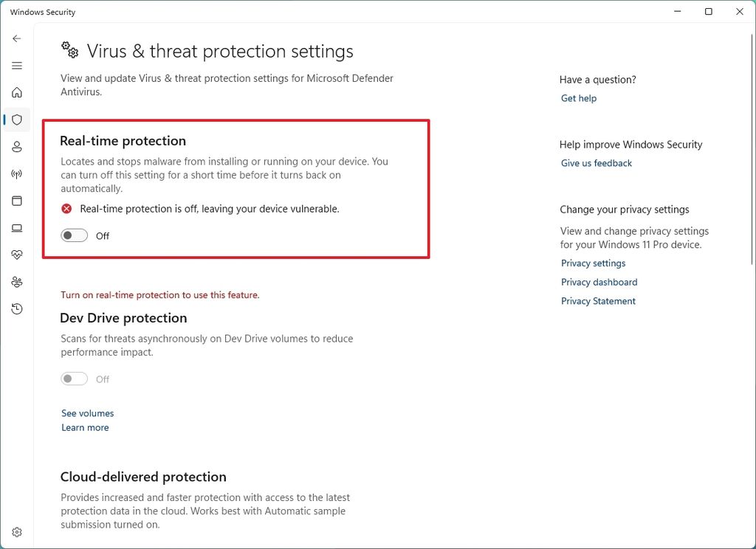
Task: Click the Family options icon
Action: click(x=16, y=281)
